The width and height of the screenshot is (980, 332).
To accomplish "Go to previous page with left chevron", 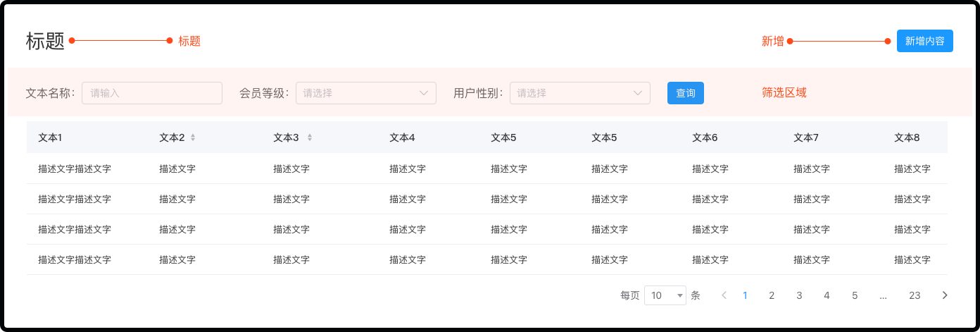I will coord(724,295).
